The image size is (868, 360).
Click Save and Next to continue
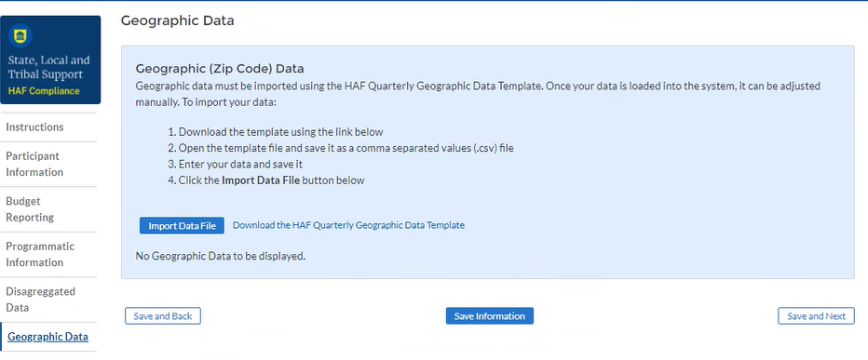click(816, 316)
